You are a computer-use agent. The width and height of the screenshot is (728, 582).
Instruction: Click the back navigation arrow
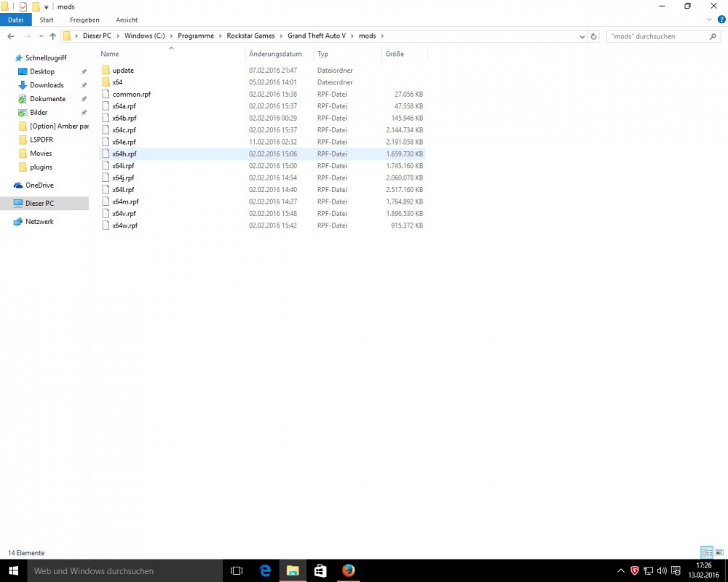coord(11,36)
